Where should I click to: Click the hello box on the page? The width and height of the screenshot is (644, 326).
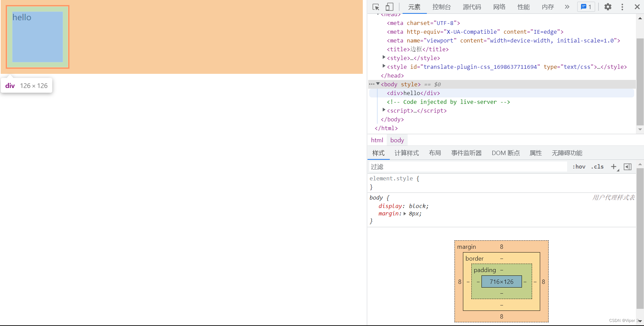37,37
